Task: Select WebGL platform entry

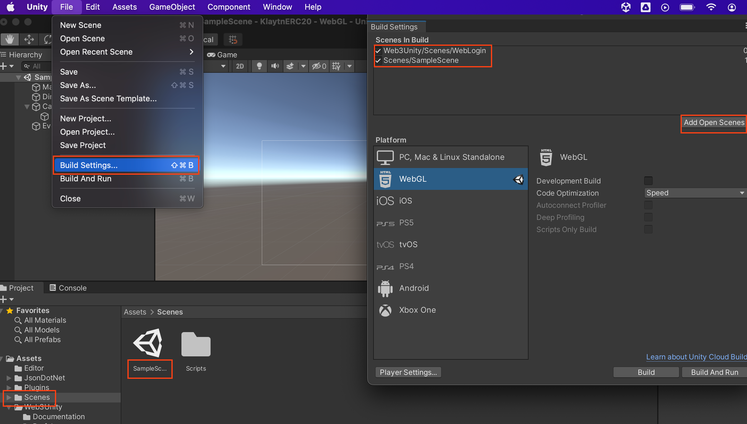Action: [451, 179]
